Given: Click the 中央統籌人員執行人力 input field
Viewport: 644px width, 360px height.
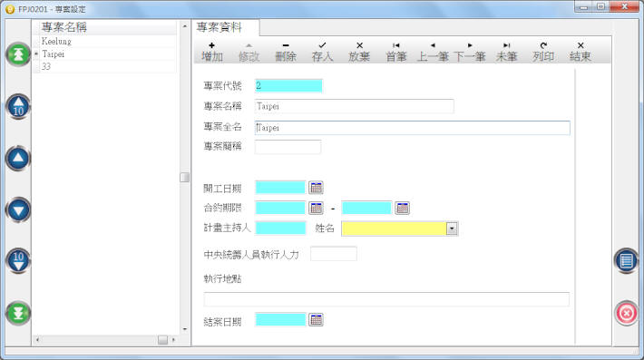Looking at the screenshot, I should [334, 254].
